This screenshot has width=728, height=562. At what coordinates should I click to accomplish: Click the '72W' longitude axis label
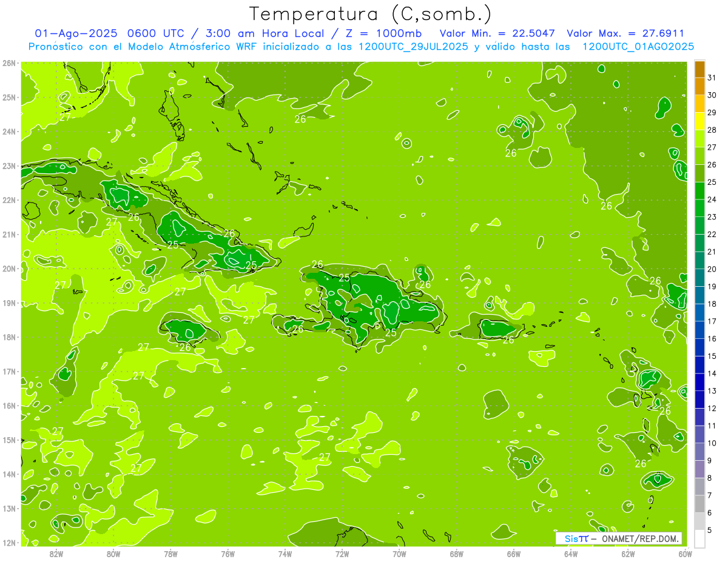[x=342, y=554]
